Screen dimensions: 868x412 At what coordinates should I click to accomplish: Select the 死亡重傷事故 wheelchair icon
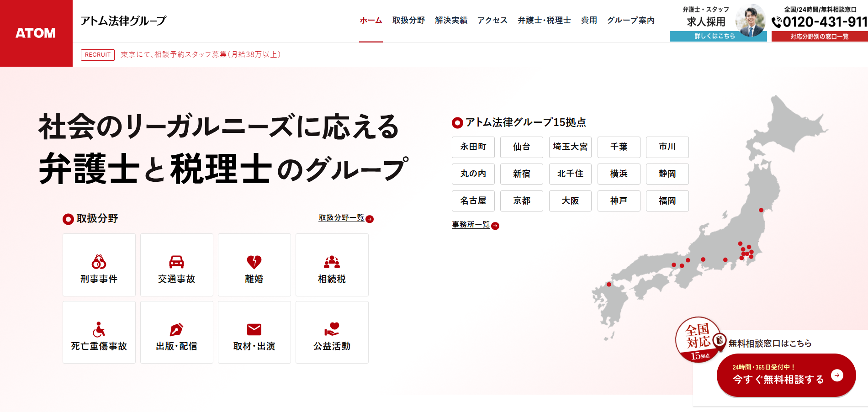click(99, 329)
